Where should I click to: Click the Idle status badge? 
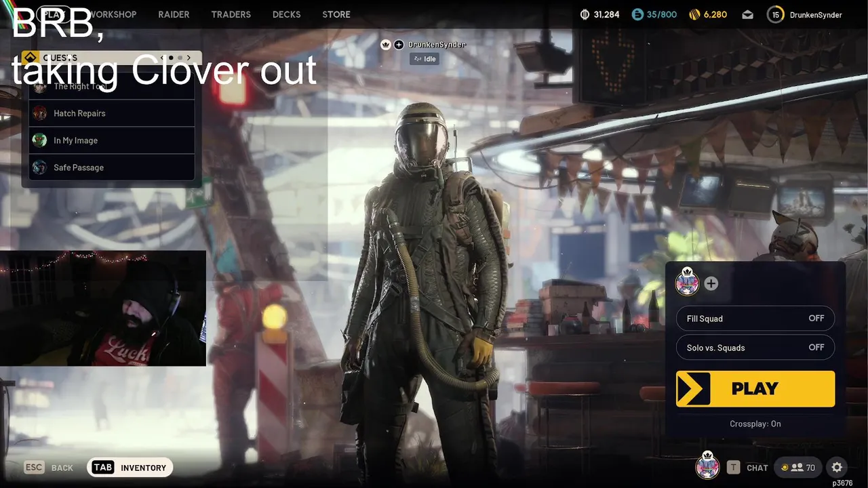tap(425, 59)
